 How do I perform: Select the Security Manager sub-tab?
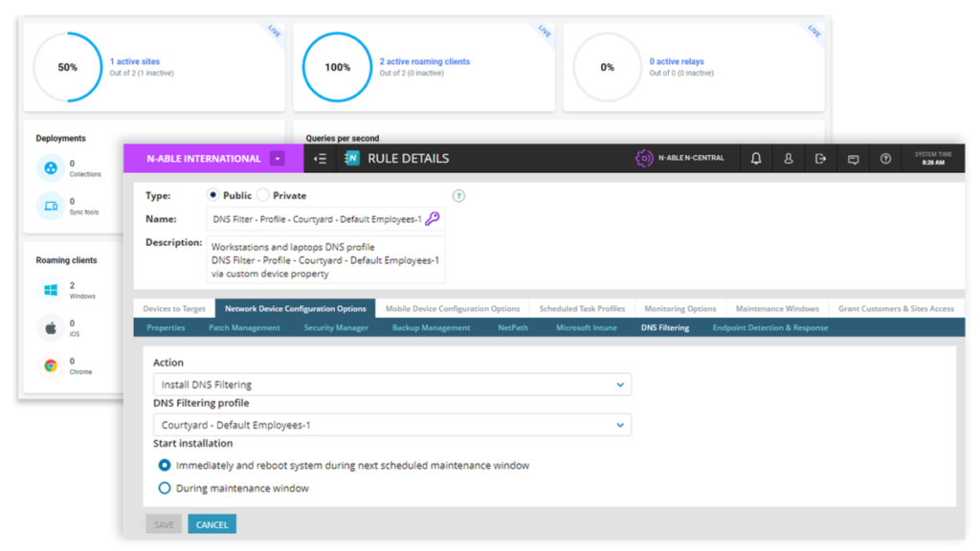pyautogui.click(x=336, y=327)
